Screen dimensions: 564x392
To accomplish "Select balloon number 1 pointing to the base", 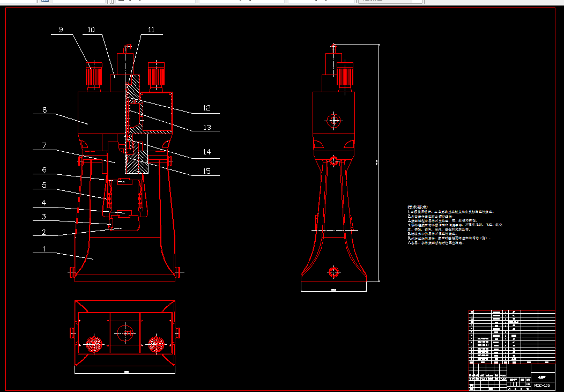I will point(43,249).
